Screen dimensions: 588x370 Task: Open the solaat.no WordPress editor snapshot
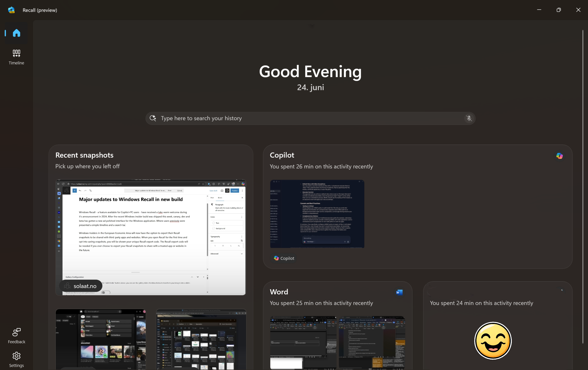point(151,237)
